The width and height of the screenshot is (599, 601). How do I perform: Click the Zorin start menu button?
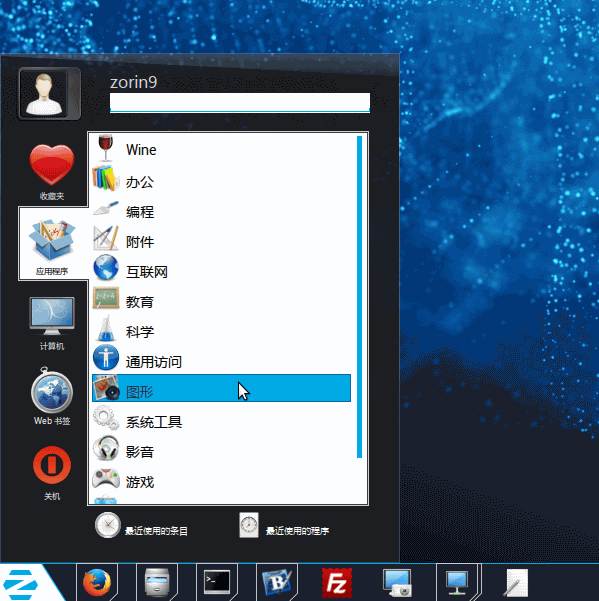(21, 584)
